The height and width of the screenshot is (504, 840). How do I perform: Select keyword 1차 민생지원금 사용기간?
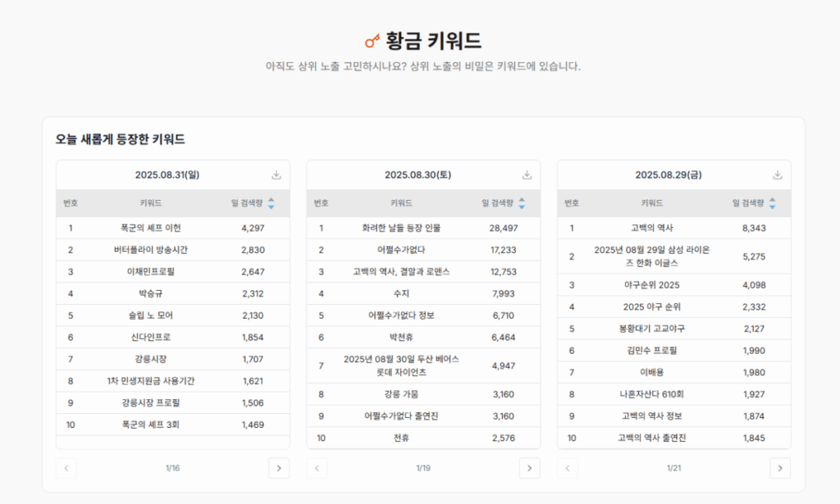pos(151,381)
